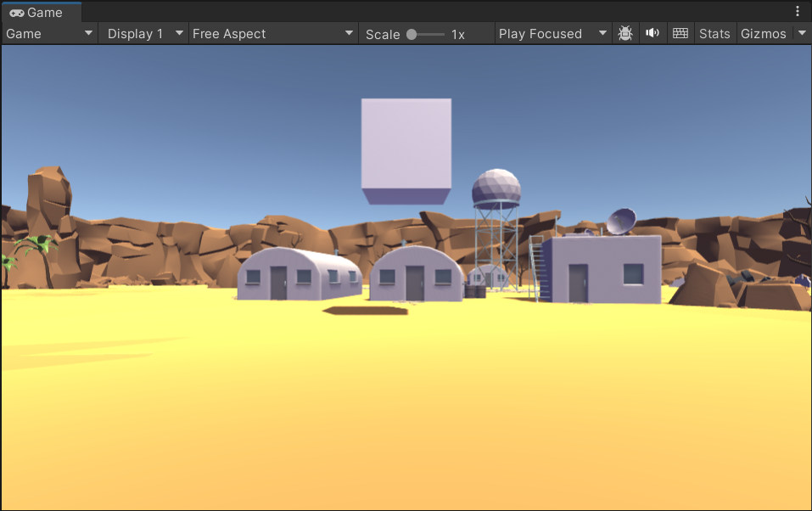Click the radar dome tower in the scene
This screenshot has width=812, height=511.
(496, 228)
